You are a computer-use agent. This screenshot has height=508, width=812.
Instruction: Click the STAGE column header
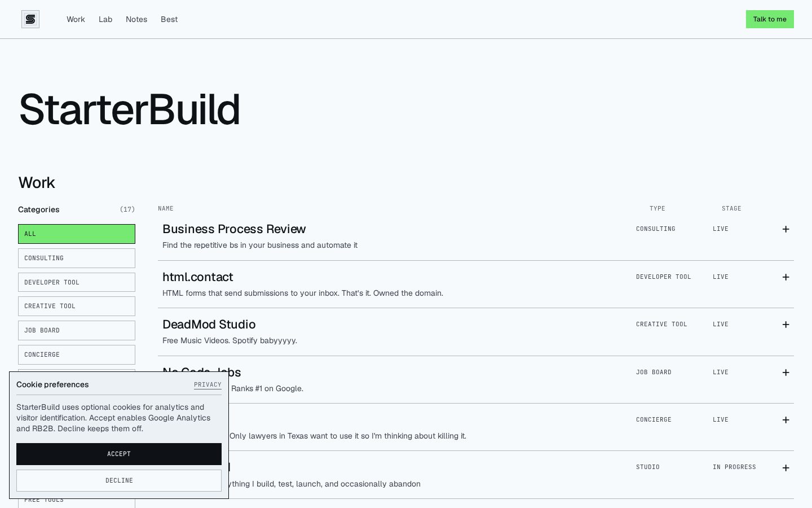[x=731, y=209]
